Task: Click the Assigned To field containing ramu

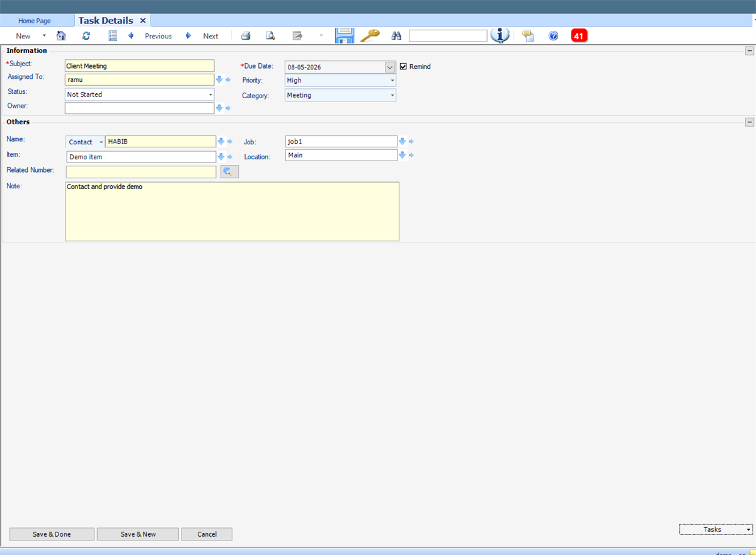Action: click(140, 79)
